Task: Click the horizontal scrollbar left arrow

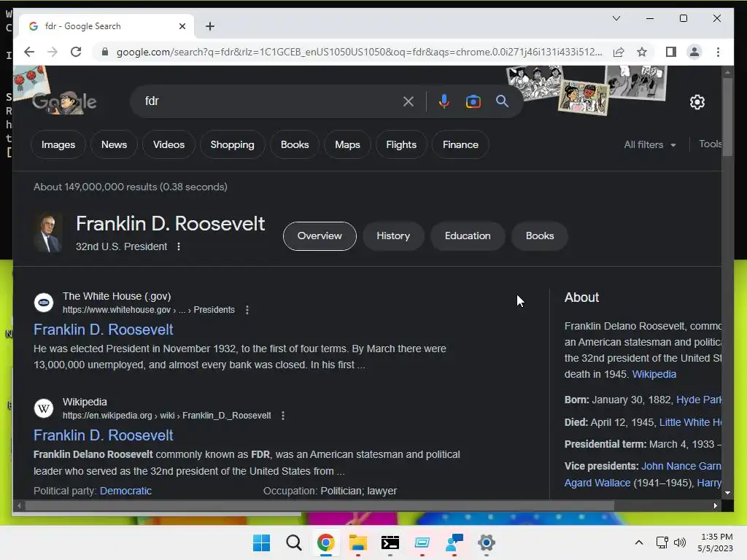Action: 19,506
